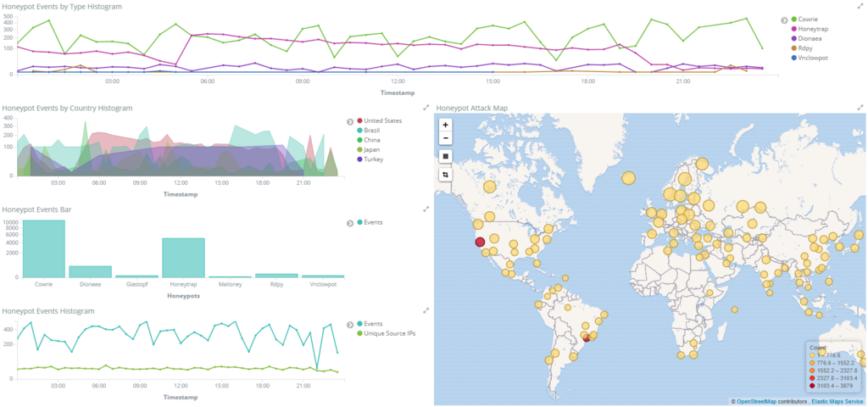Click the Brazil color dot in legend

click(359, 130)
